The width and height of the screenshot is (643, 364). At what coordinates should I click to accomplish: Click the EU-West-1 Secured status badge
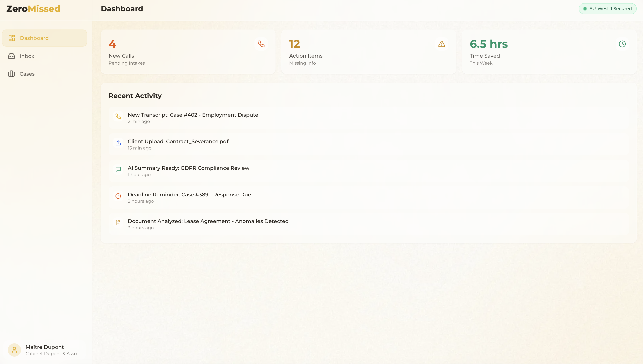(608, 8)
